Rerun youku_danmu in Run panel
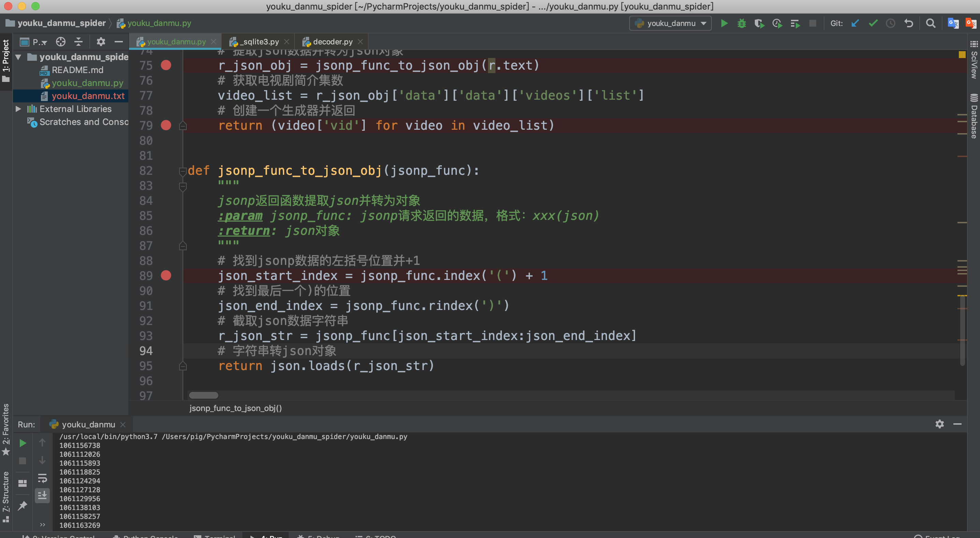Screen dimensions: 980x538 (x=23, y=443)
